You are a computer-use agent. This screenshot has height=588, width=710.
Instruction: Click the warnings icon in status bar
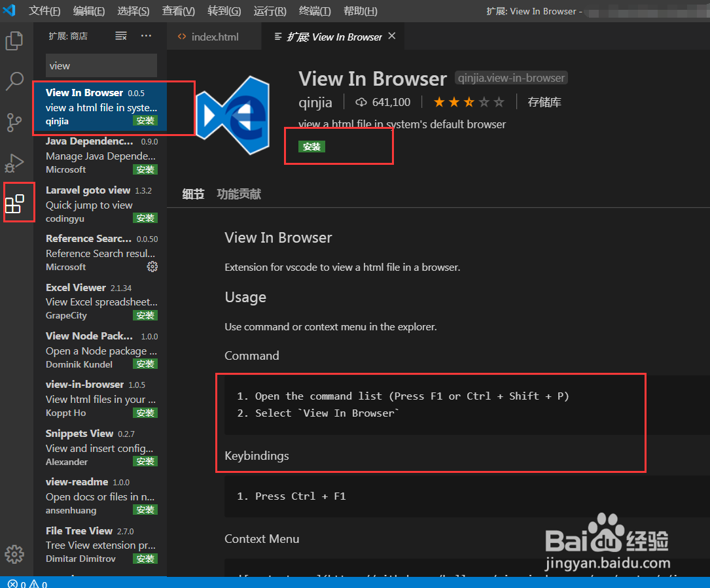[34, 584]
